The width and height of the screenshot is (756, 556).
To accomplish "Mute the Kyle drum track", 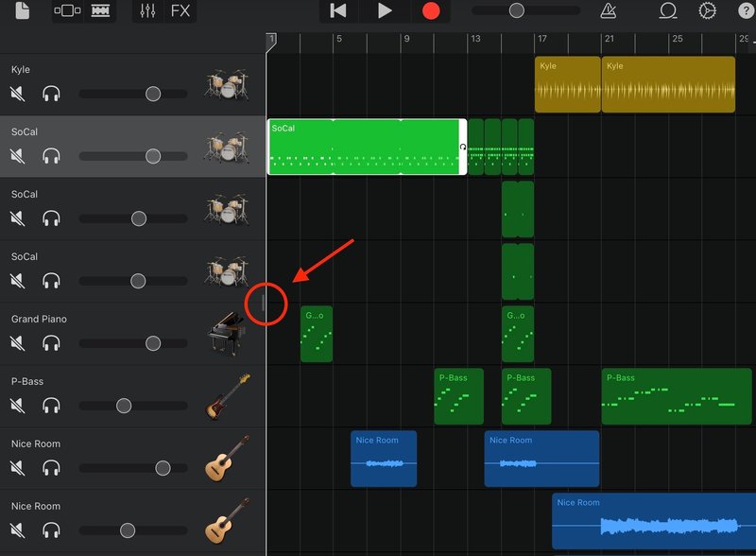I will (x=18, y=94).
